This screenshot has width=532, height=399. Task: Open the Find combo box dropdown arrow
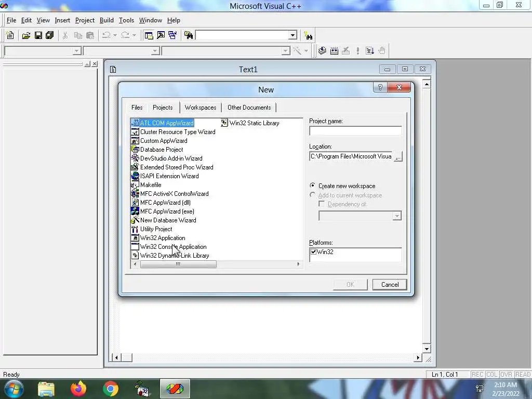point(292,35)
